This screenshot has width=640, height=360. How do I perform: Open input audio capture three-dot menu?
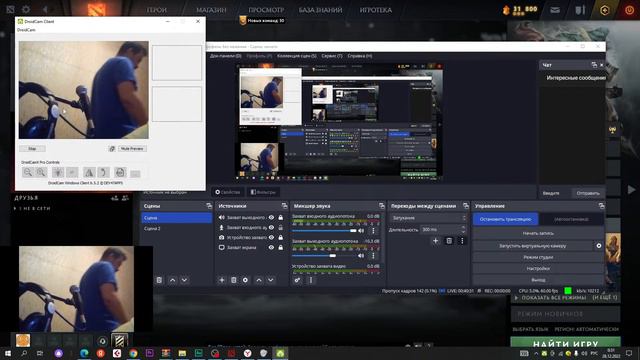[x=373, y=231]
